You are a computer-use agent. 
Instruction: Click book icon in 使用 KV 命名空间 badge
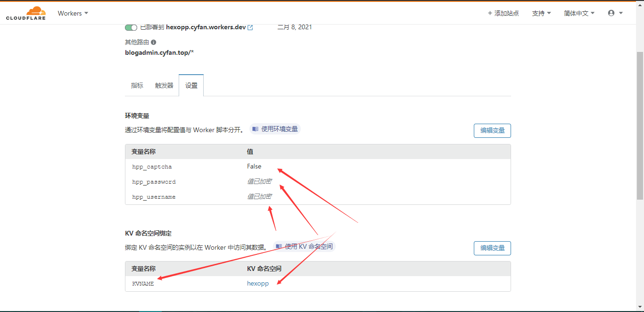[279, 246]
